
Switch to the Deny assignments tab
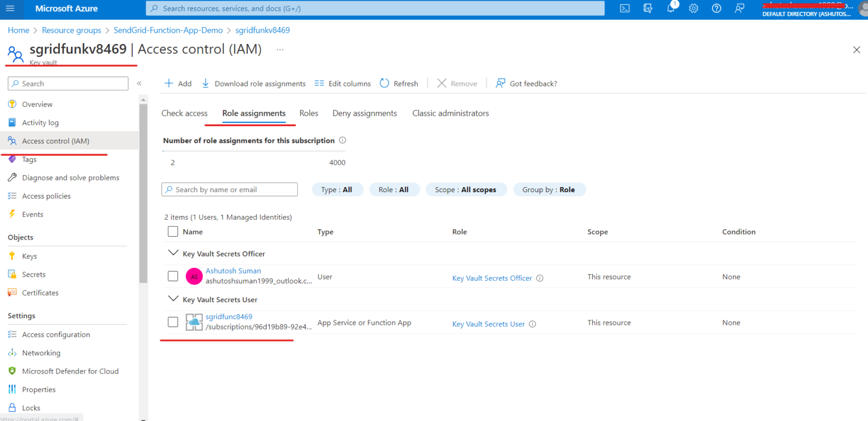[364, 113]
